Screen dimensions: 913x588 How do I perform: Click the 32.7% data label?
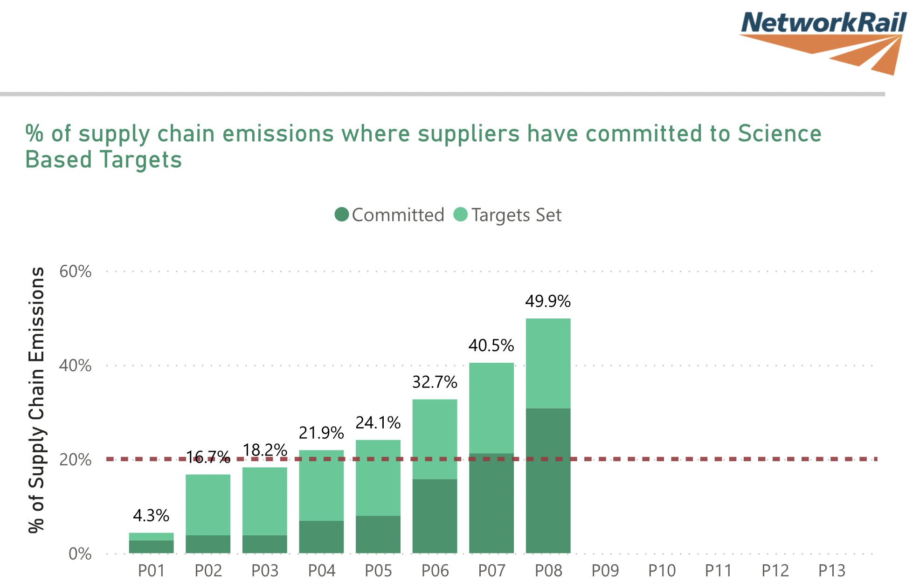435,382
